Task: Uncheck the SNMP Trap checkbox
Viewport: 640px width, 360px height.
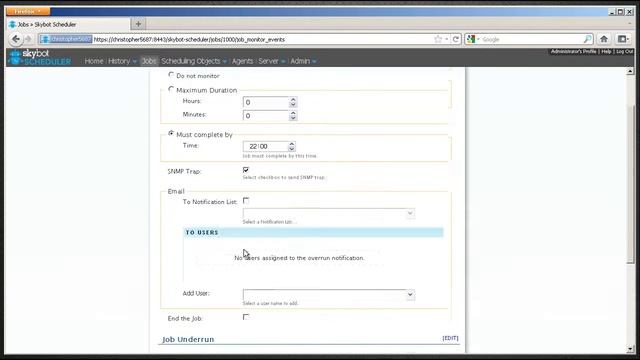Action: [x=246, y=170]
